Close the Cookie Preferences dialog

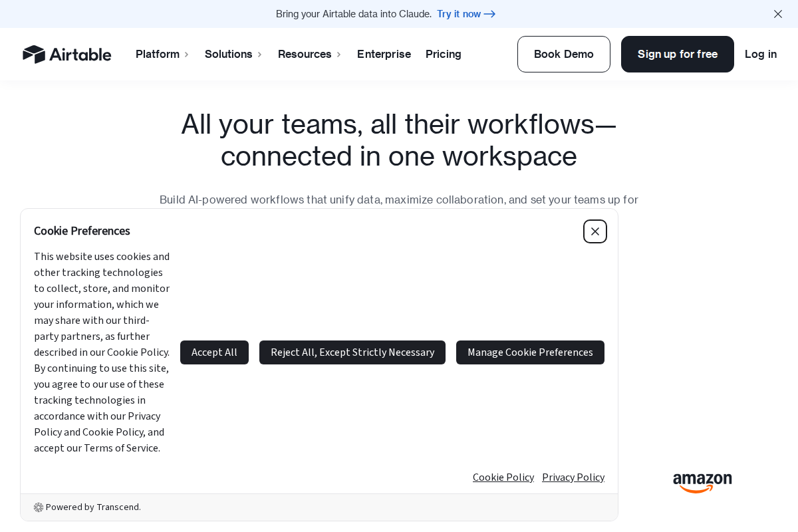595,231
